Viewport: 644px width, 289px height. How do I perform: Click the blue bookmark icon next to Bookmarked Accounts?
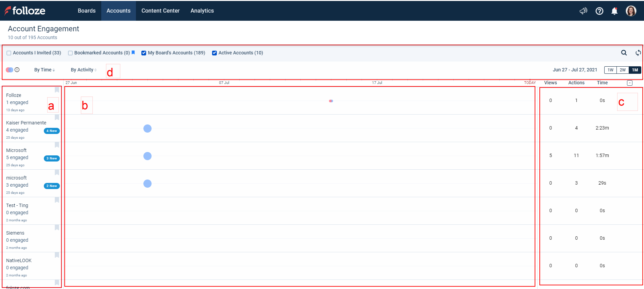(x=133, y=52)
